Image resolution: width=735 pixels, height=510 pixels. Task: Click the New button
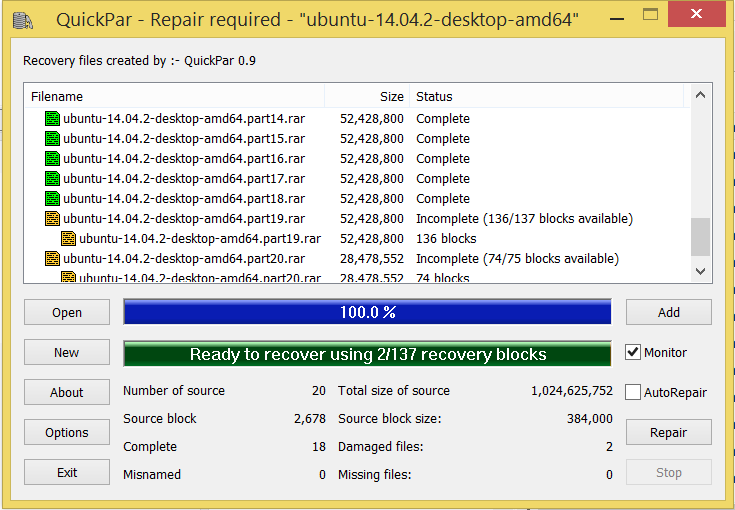[67, 352]
